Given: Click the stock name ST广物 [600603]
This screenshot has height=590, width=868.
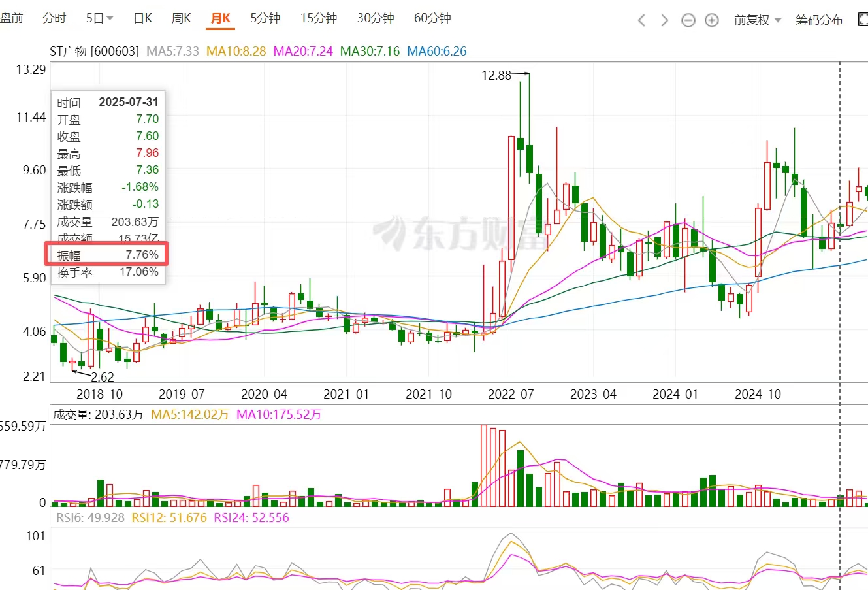Looking at the screenshot, I should click(x=95, y=51).
